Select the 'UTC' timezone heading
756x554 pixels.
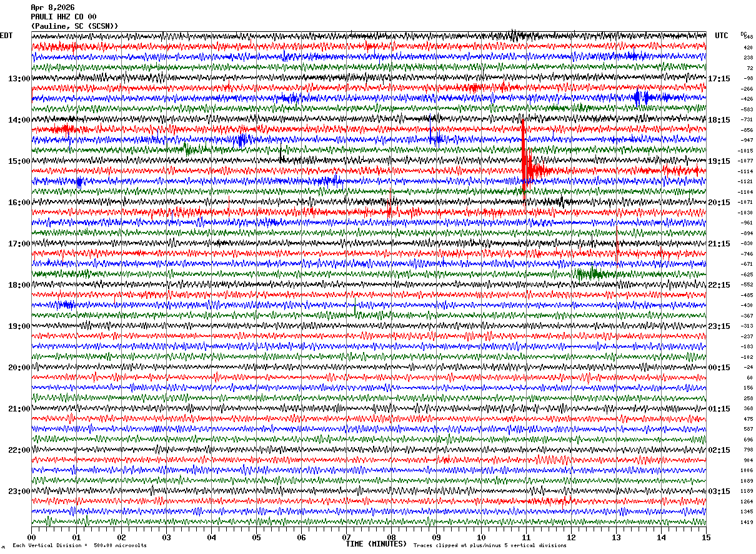722,36
